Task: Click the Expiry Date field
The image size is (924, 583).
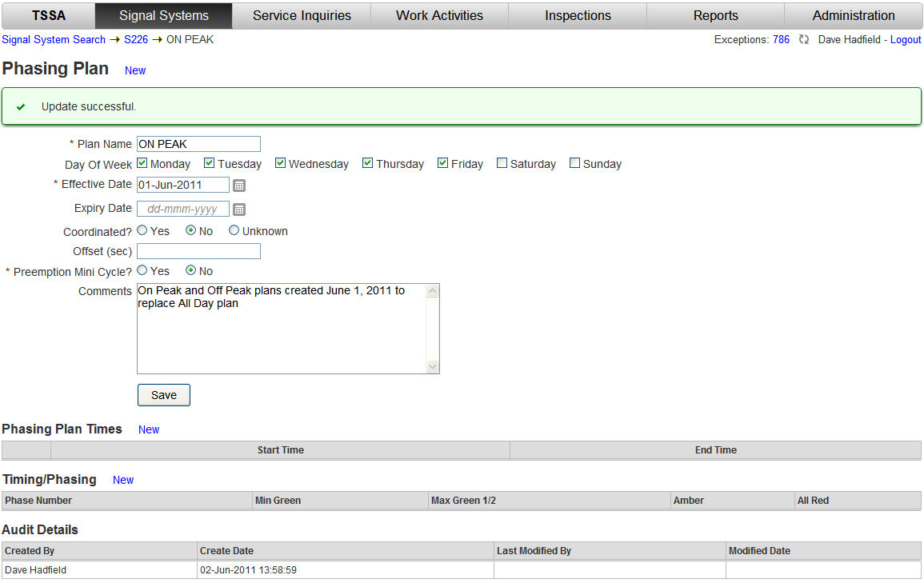Action: click(183, 209)
